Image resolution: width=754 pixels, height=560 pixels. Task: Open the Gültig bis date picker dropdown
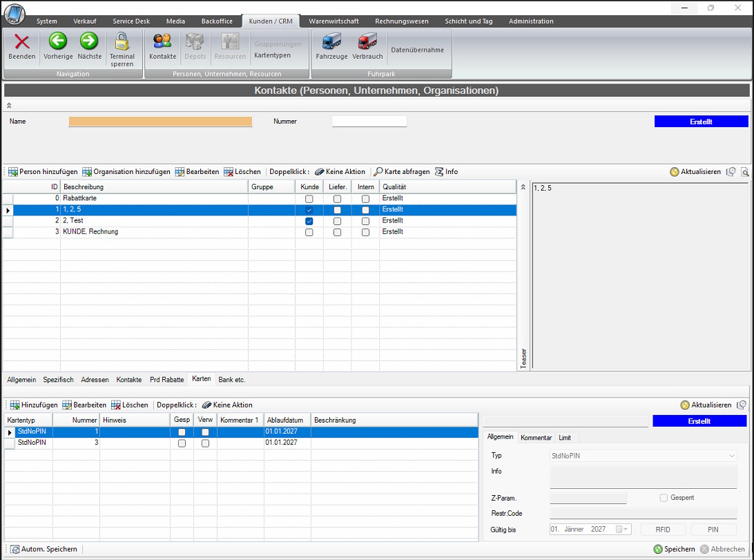(626, 530)
